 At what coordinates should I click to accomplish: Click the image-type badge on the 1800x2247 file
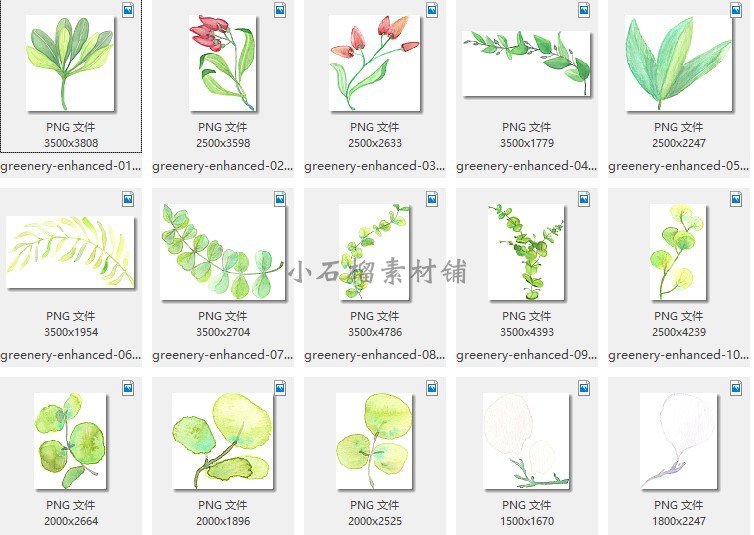[736, 388]
